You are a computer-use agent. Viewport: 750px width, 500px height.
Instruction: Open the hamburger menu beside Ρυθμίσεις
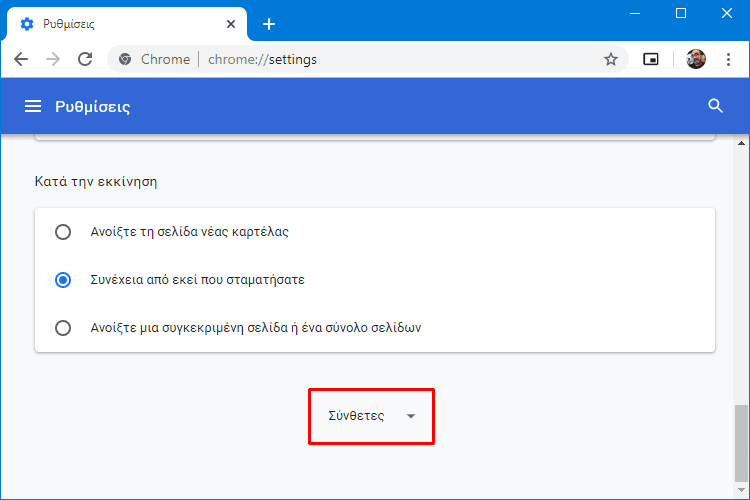click(x=33, y=106)
